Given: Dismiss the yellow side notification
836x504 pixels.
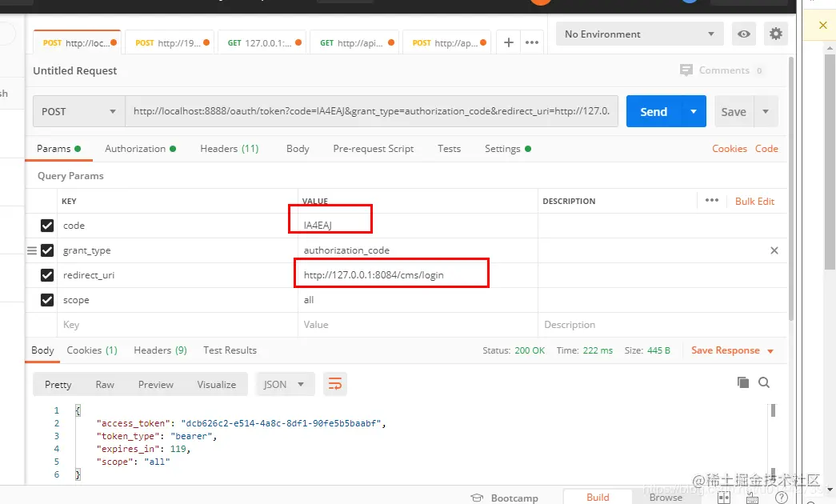Looking at the screenshot, I should [x=822, y=25].
